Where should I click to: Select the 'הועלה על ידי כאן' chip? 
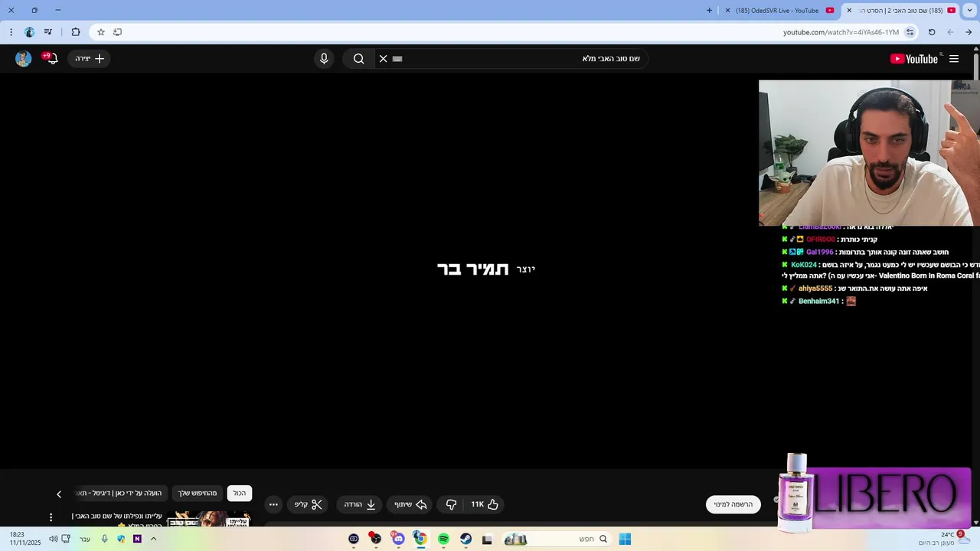click(121, 494)
